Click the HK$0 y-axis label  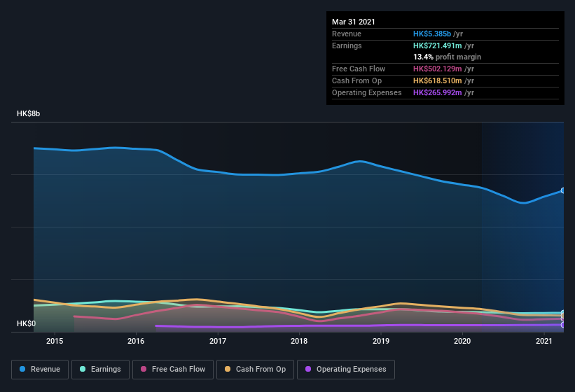(27, 323)
